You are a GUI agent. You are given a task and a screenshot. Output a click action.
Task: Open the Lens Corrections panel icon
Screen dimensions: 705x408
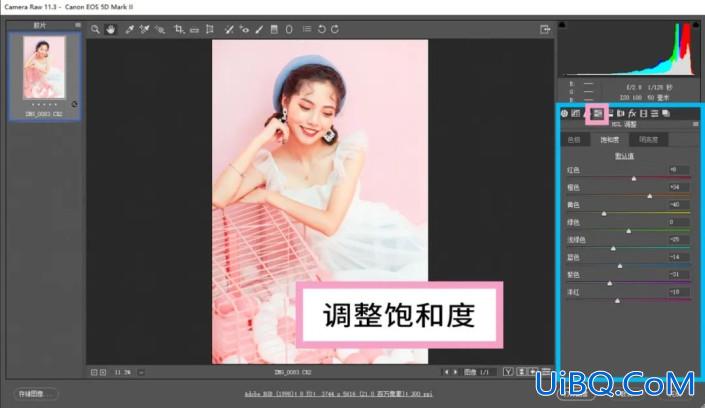620,113
